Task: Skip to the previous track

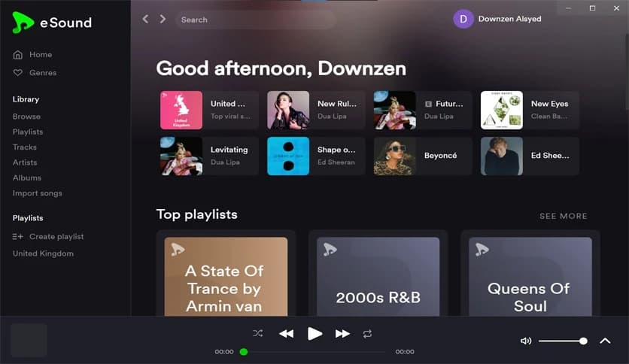Action: tap(286, 333)
